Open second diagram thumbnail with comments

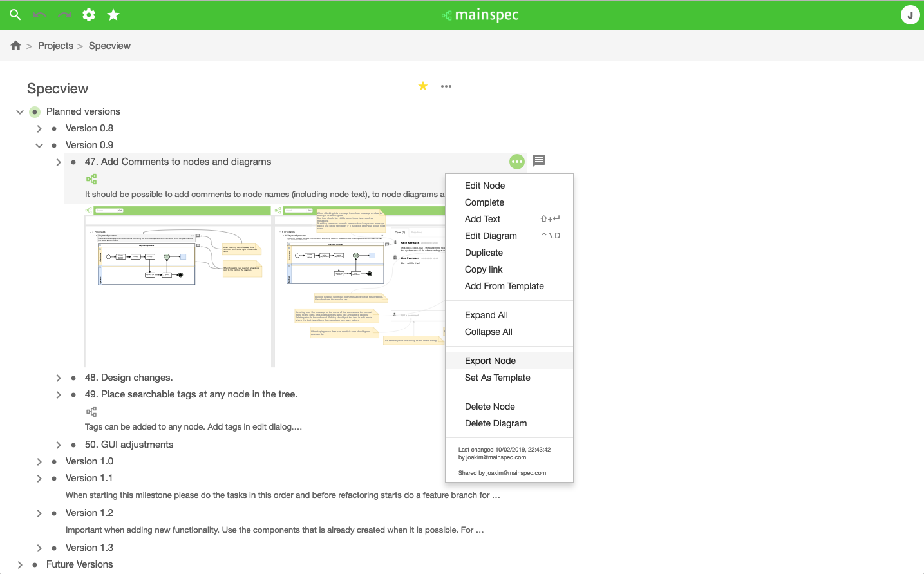coord(359,287)
